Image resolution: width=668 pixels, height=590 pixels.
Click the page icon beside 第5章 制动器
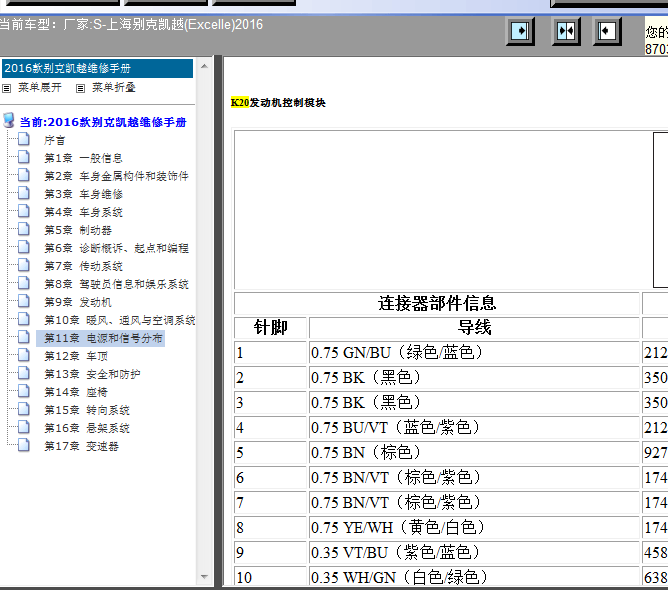click(x=23, y=229)
